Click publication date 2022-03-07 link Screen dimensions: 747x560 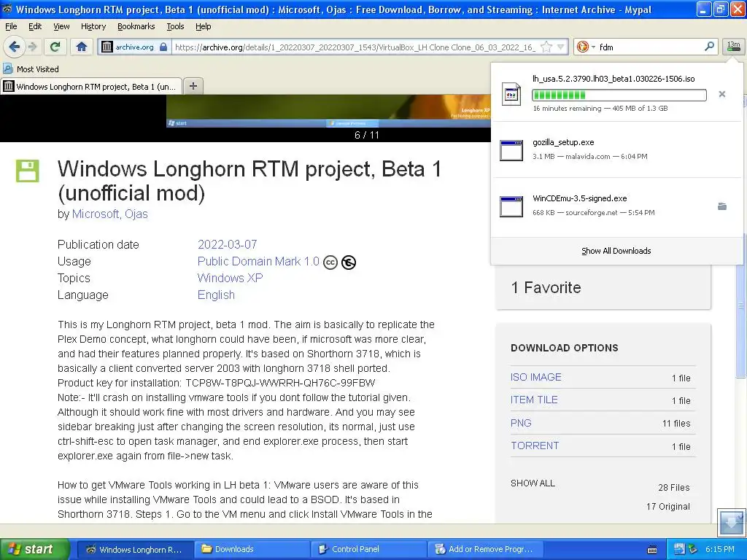click(x=228, y=244)
